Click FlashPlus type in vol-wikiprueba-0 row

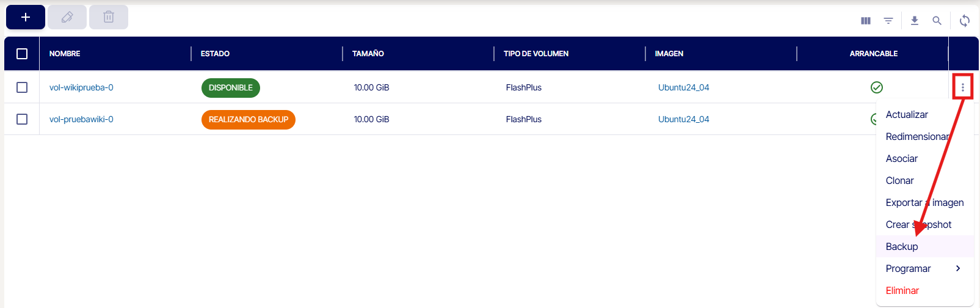(x=524, y=87)
